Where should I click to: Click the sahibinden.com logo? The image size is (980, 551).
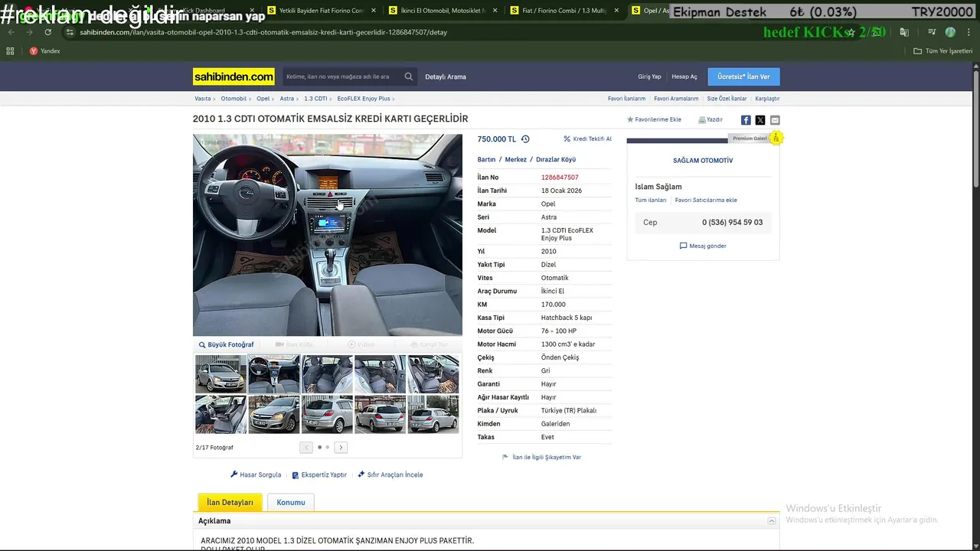(234, 77)
